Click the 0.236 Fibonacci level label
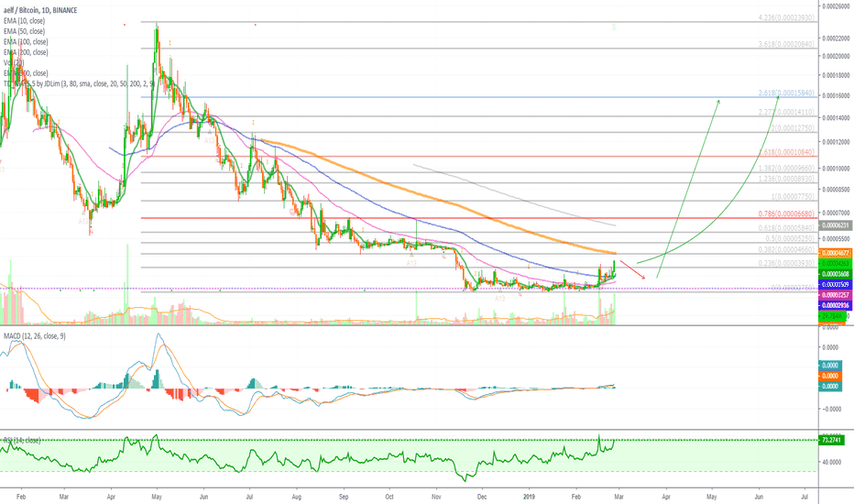The height and width of the screenshot is (504, 854). click(786, 263)
